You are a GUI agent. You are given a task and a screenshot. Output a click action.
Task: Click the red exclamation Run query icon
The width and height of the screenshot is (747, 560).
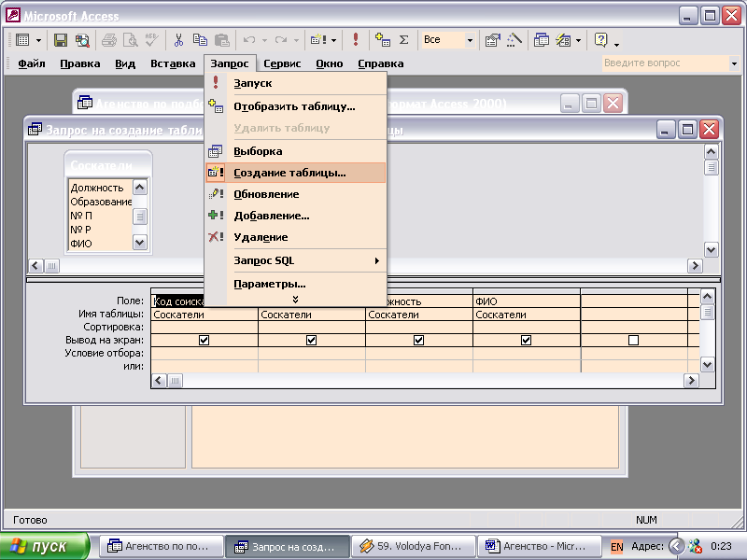tap(355, 40)
